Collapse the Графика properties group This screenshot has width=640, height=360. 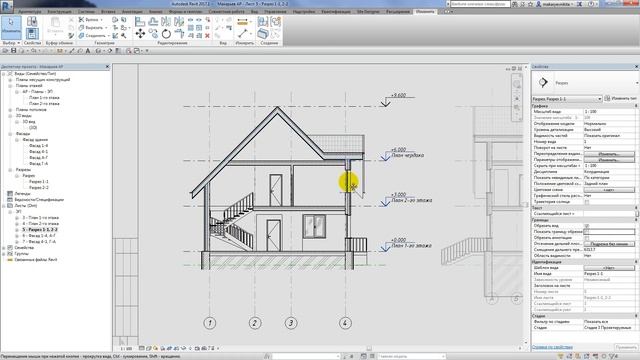[x=636, y=106]
